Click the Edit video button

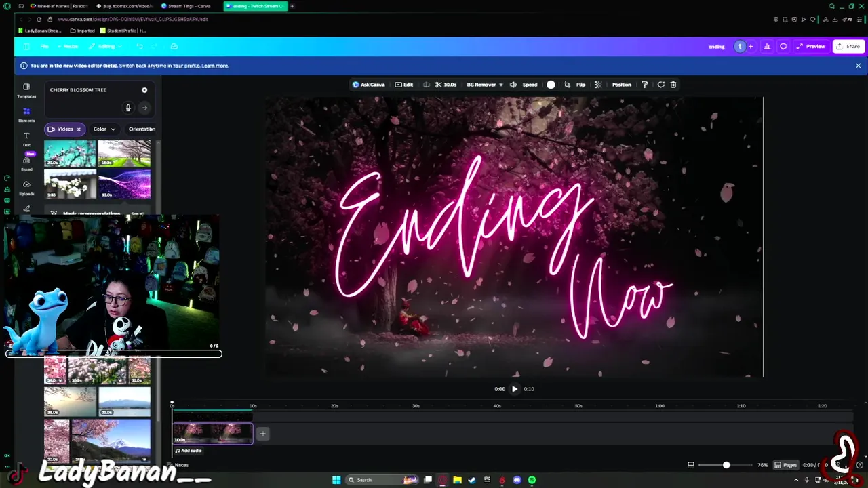coord(404,85)
